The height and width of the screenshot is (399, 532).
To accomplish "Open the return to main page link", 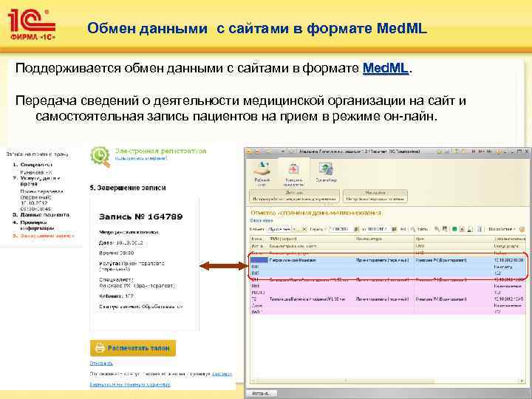I will click(130, 384).
